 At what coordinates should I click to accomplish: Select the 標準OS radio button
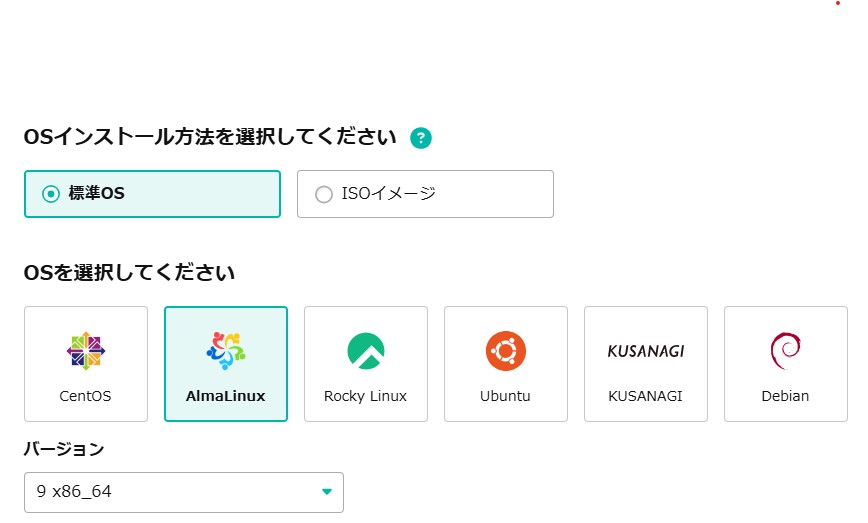click(x=51, y=194)
